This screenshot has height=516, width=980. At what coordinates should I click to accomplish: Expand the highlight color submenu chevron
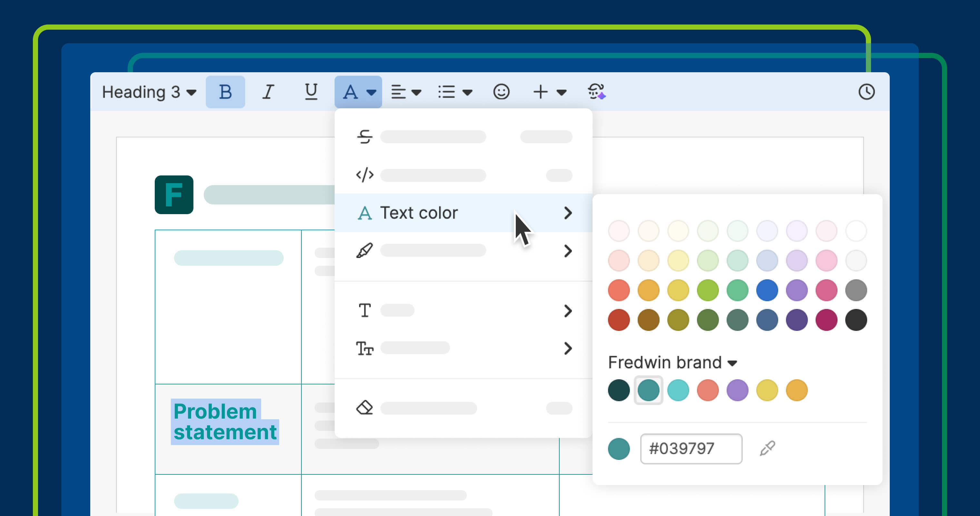[x=568, y=251]
